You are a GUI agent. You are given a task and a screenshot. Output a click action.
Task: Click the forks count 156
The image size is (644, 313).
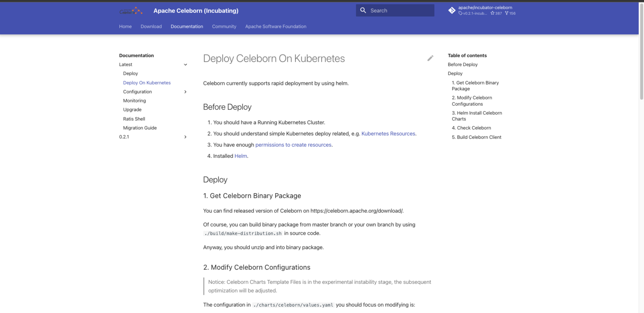pos(510,13)
